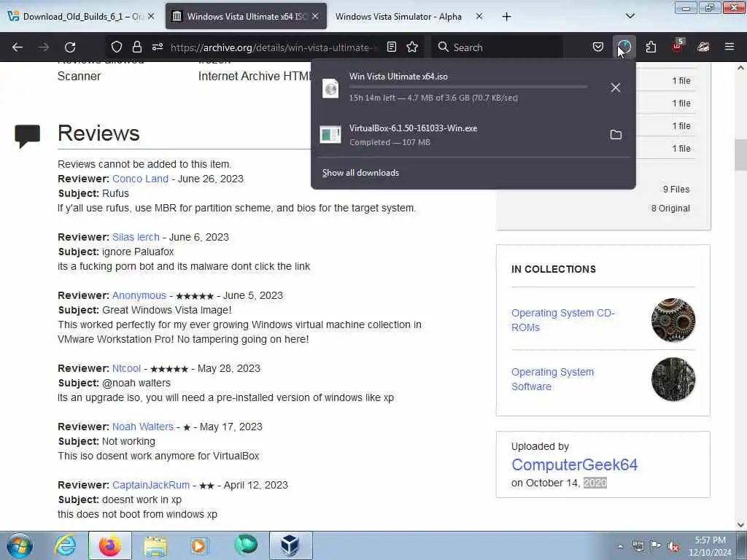Open the network tray icon
The width and height of the screenshot is (747, 560).
click(638, 546)
